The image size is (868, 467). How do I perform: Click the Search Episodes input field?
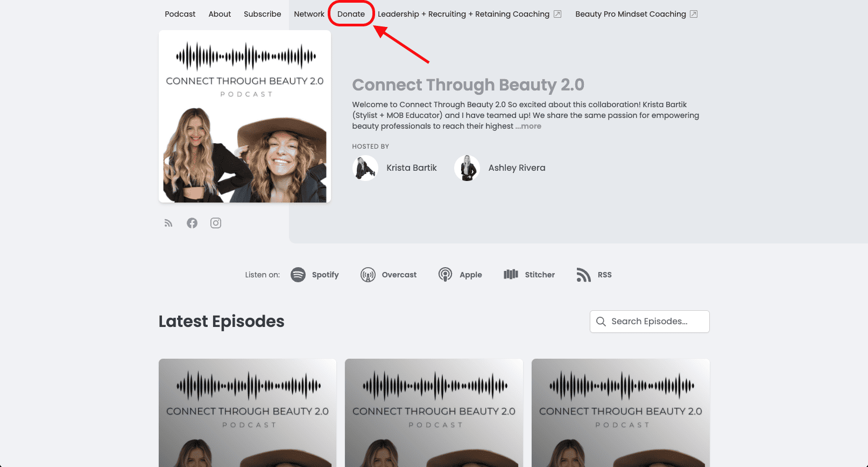pos(650,322)
